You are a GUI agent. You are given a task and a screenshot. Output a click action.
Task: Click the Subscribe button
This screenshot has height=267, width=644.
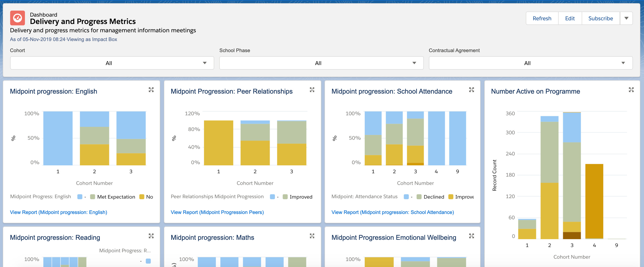601,18
